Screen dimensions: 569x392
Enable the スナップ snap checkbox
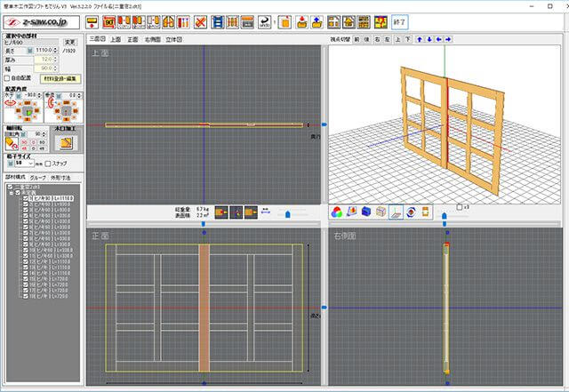coord(50,164)
